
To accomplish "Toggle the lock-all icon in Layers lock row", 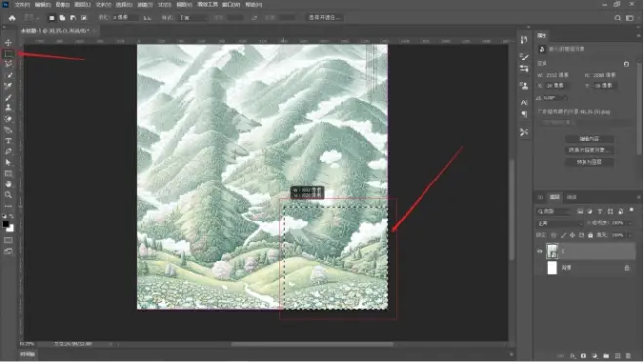I will [x=590, y=235].
